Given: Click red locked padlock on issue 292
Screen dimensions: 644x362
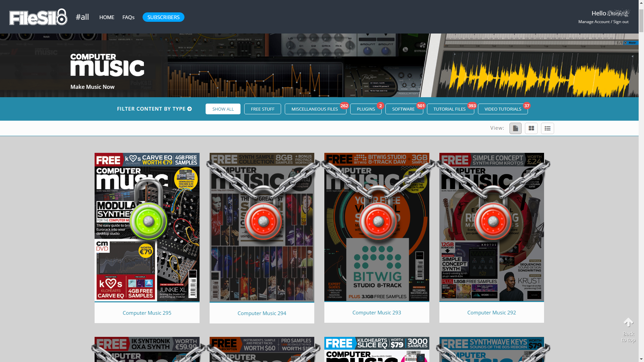Looking at the screenshot, I should (x=493, y=221).
